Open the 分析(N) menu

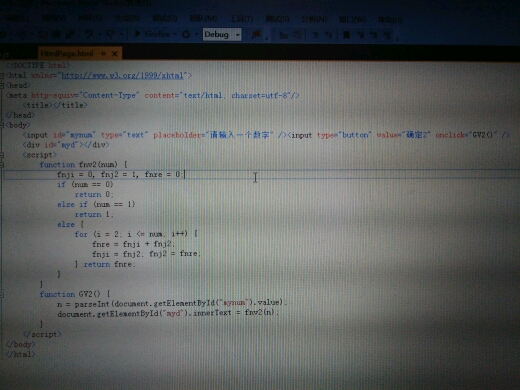pyautogui.click(x=314, y=19)
